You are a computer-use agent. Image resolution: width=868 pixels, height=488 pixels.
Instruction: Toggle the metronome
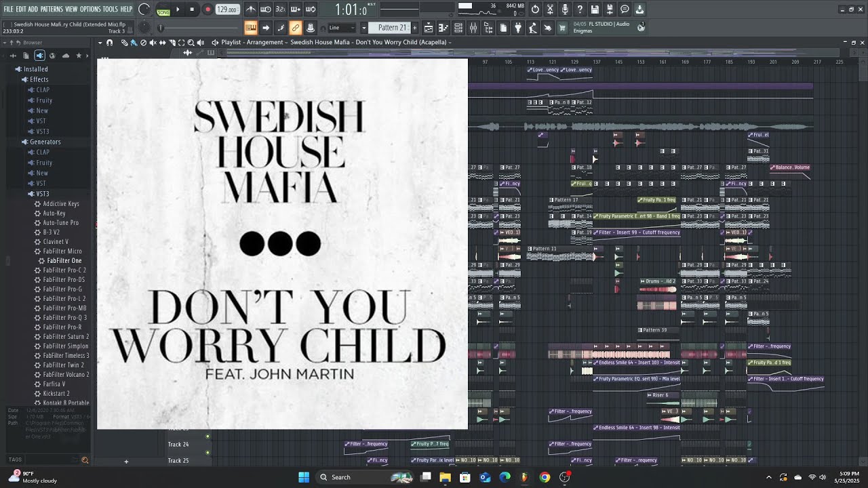click(251, 9)
